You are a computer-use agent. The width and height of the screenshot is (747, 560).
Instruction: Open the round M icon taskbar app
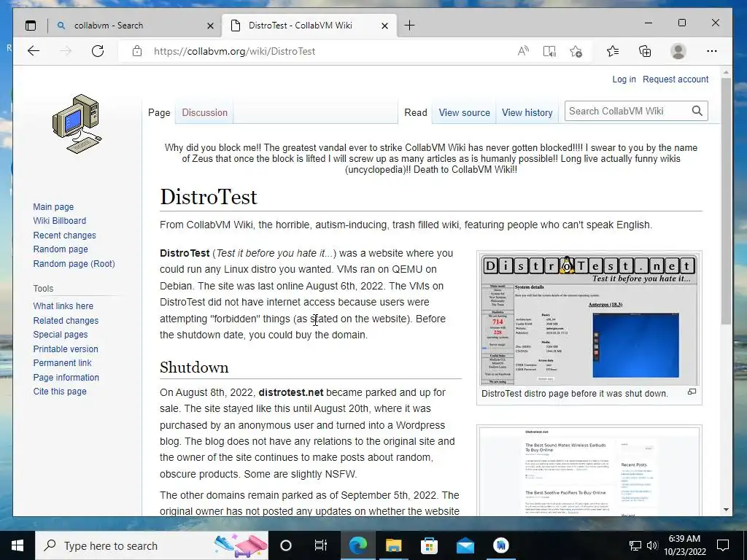[500, 545]
